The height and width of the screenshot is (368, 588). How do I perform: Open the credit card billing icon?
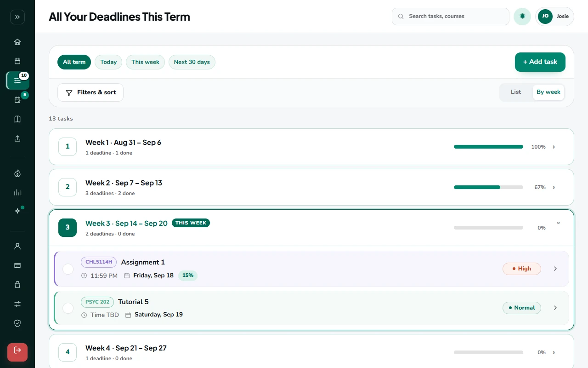coord(17,265)
